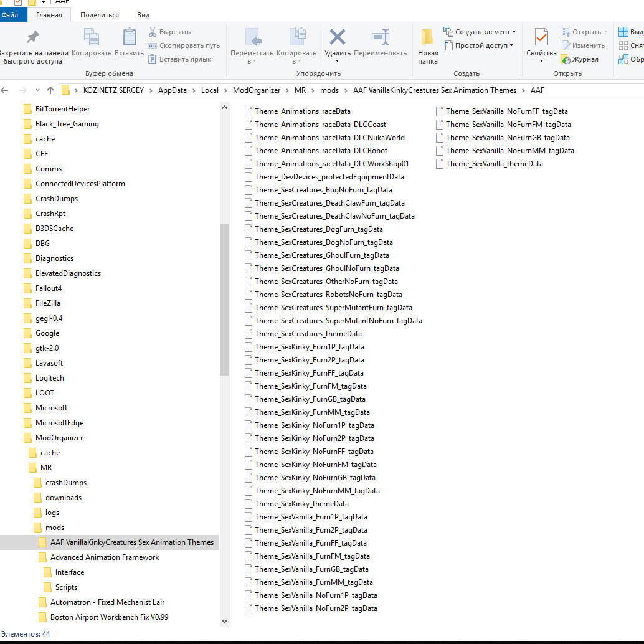Go forward with the right arrow
The height and width of the screenshot is (644, 644).
coord(23,90)
